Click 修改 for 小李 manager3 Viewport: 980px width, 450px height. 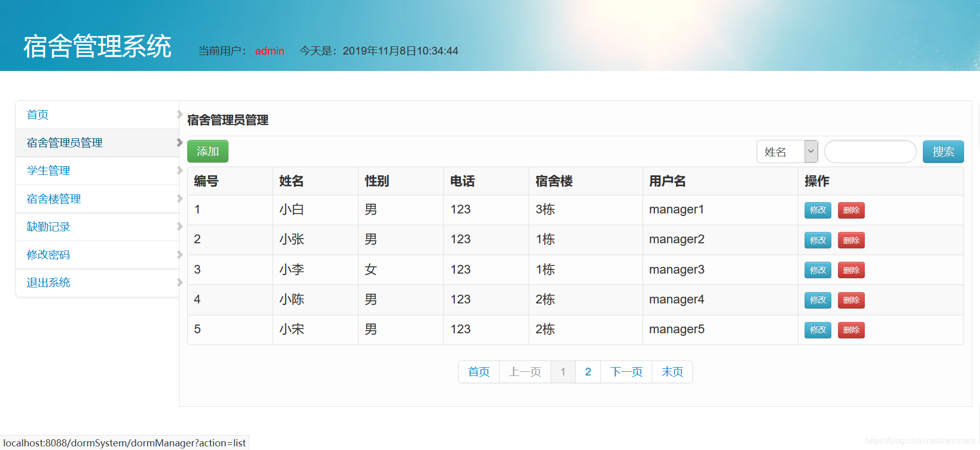pyautogui.click(x=818, y=270)
